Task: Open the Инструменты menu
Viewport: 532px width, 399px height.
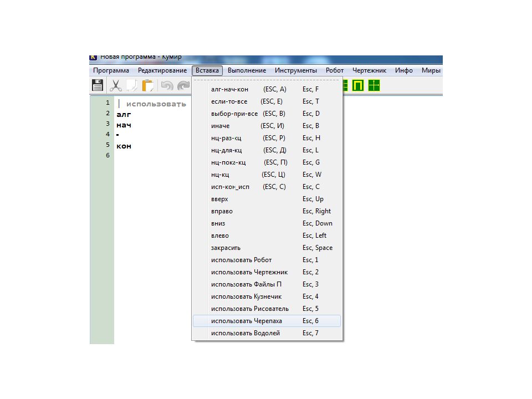Action: (296, 70)
